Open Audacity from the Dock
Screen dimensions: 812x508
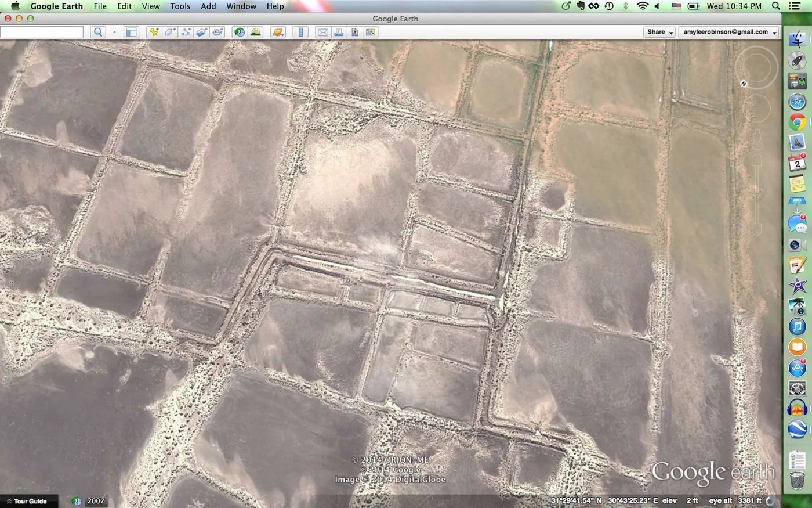click(797, 409)
